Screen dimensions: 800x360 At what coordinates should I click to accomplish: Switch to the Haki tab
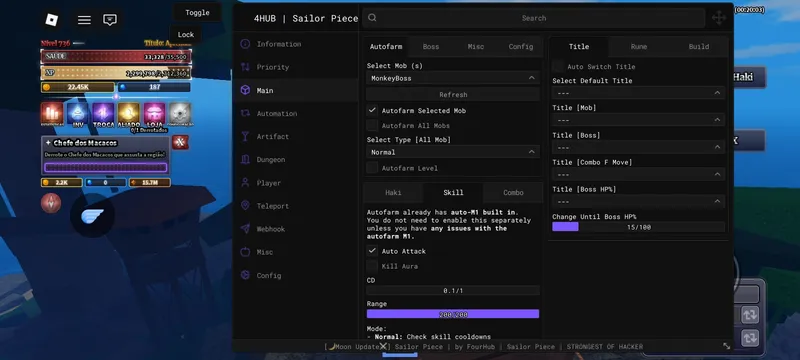(x=393, y=192)
